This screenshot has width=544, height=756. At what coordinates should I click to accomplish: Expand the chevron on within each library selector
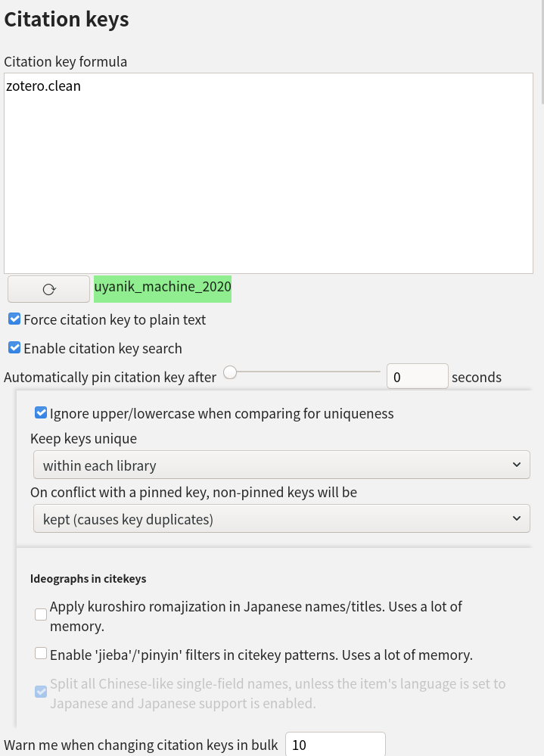click(x=518, y=465)
